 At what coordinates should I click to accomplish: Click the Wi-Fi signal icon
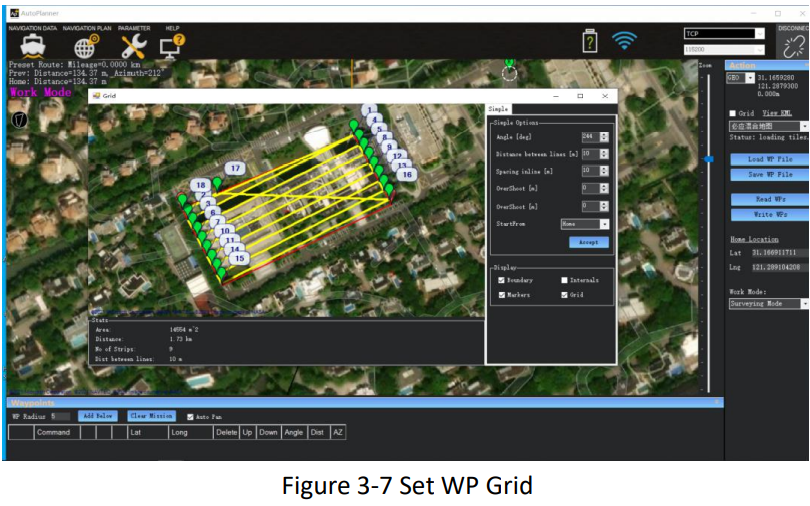pyautogui.click(x=625, y=41)
